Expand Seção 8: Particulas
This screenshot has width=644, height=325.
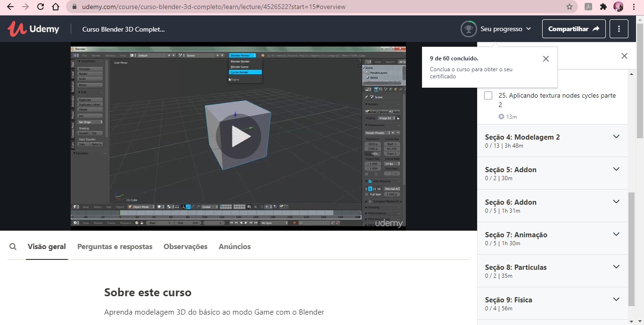point(553,271)
